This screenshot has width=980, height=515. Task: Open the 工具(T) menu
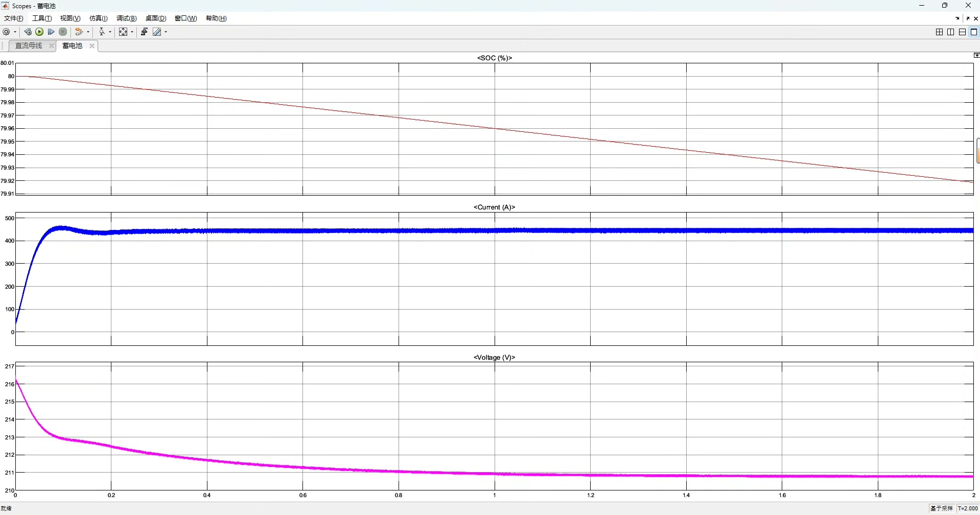(42, 18)
